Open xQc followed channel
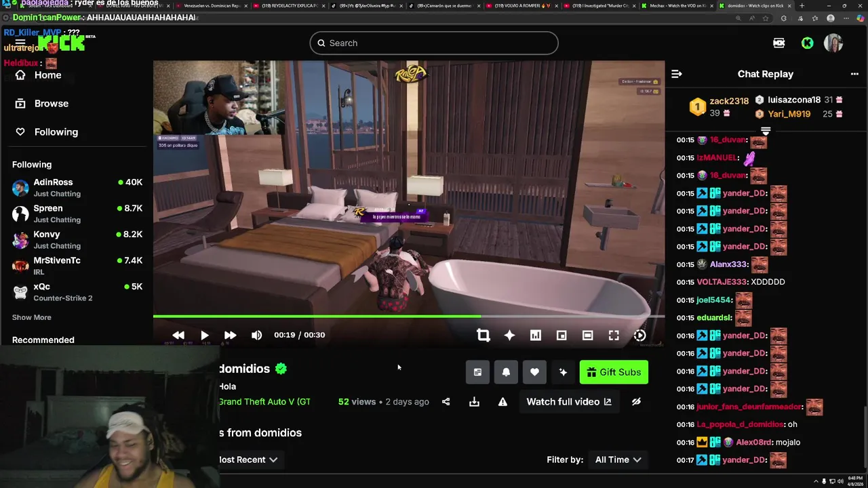The width and height of the screenshot is (868, 488). click(77, 292)
